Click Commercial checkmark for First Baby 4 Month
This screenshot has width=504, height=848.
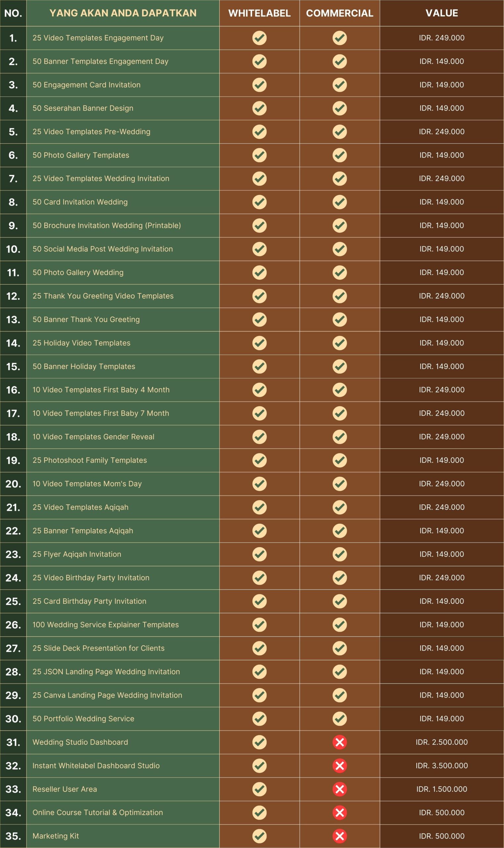pos(340,390)
